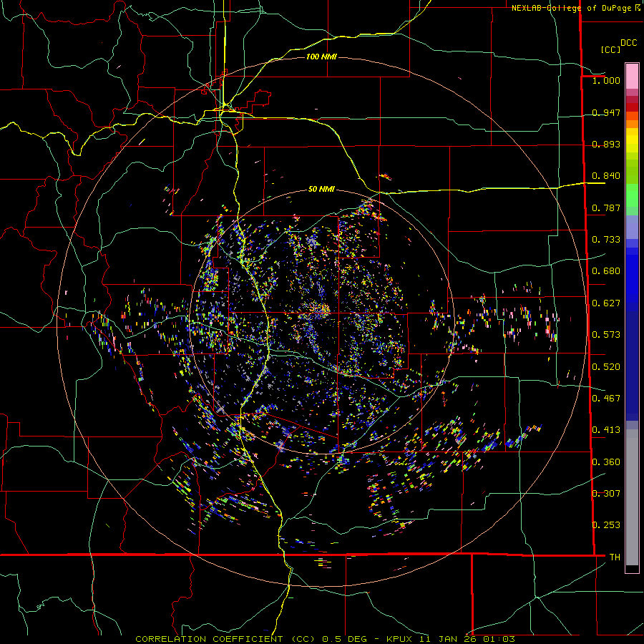Select the 0.253 legend value
Viewport: 644px width, 644px height.
coord(606,525)
